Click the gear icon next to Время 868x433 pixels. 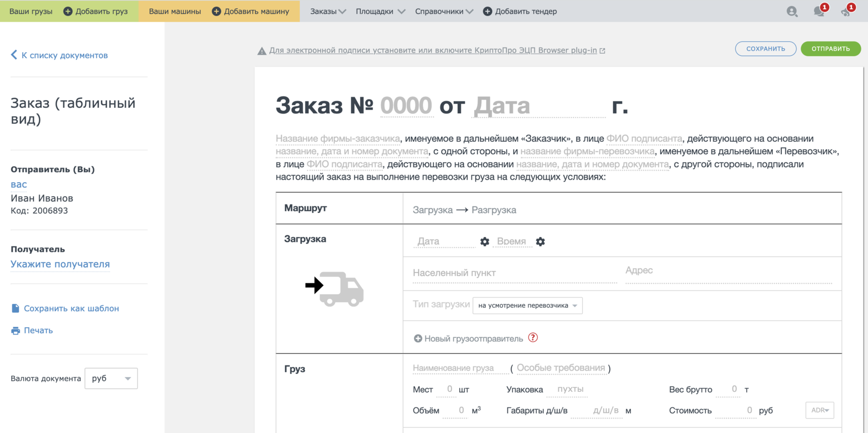point(540,242)
